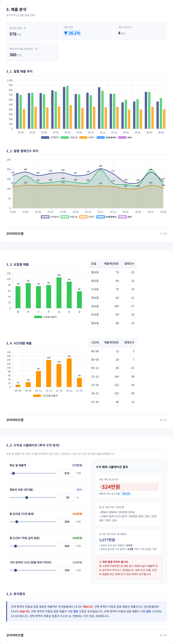Click the 배후지역 매출 380 만원 value
Image resolution: width=173 pixels, height=644 pixels.
click(15, 55)
